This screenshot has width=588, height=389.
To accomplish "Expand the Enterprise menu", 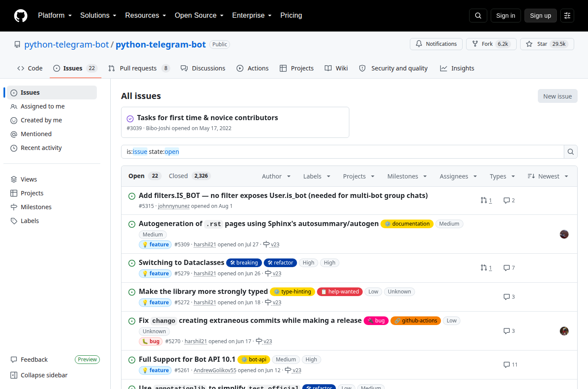I will pyautogui.click(x=252, y=16).
